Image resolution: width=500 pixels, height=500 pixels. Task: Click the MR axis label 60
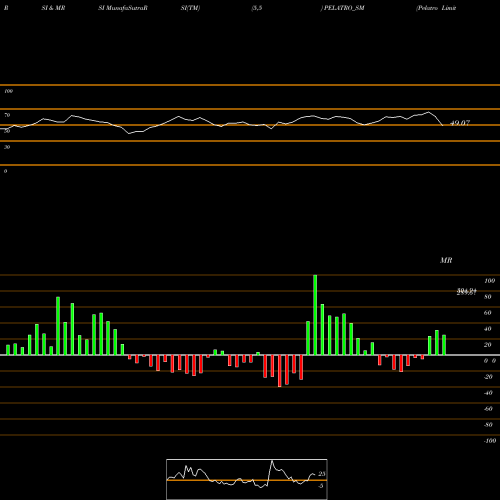tap(488, 313)
